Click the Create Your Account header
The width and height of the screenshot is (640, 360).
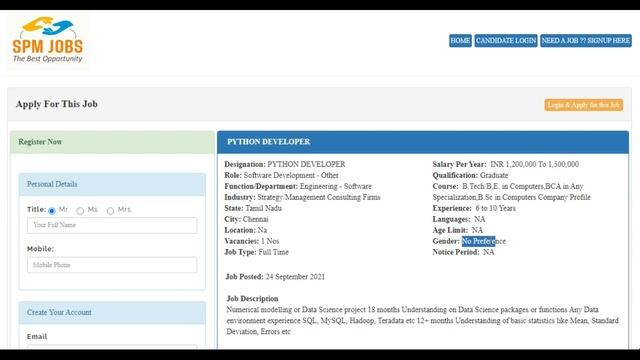point(112,312)
